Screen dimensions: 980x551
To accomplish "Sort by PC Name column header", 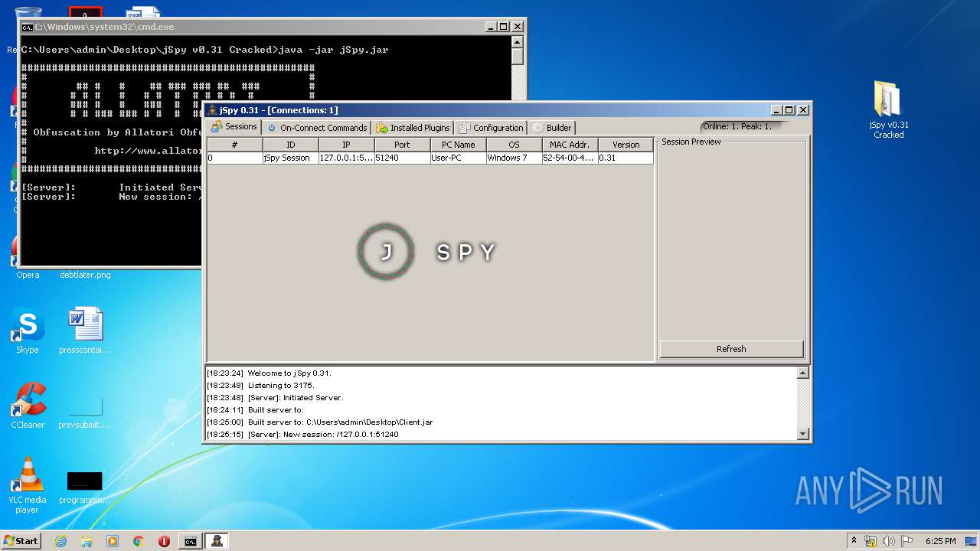I will [x=458, y=145].
